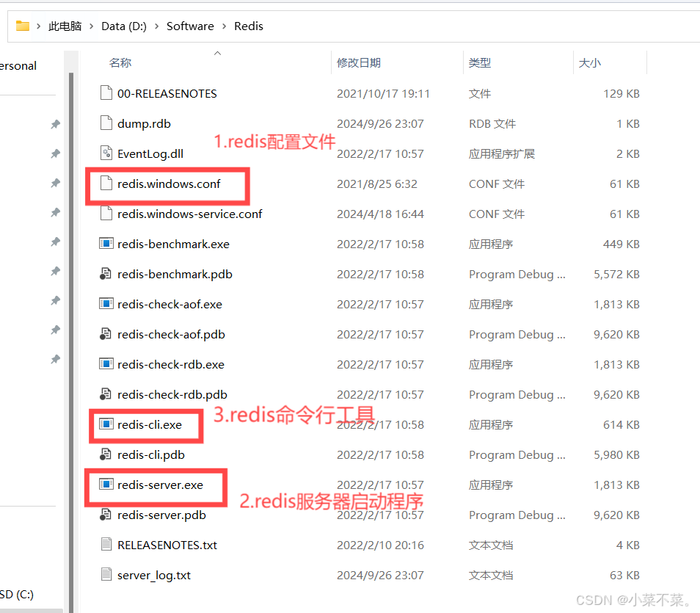Viewport: 700px width, 613px height.
Task: Click the 2024/4/18 16:44 modified date
Action: (x=380, y=214)
